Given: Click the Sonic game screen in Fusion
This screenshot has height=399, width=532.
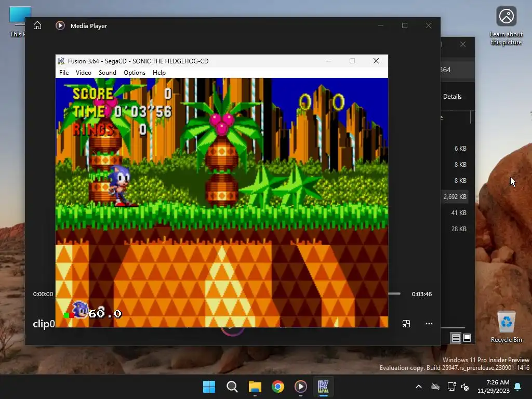Looking at the screenshot, I should coord(221,203).
